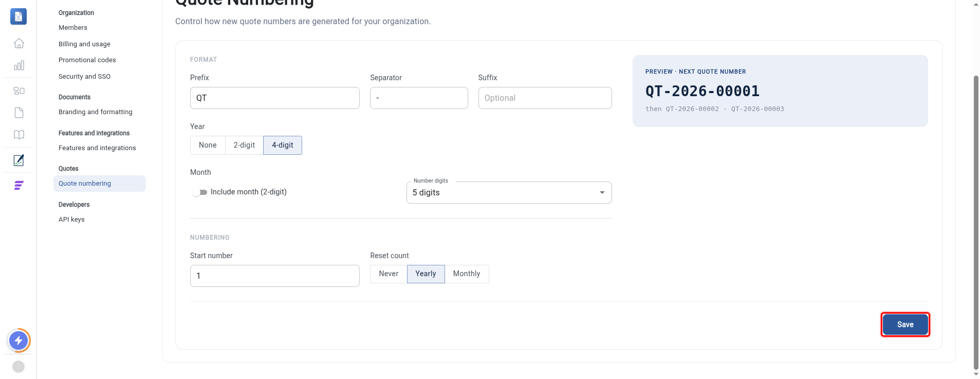Open the blank document page icon
Screen dimensions: 980x379
(x=19, y=113)
